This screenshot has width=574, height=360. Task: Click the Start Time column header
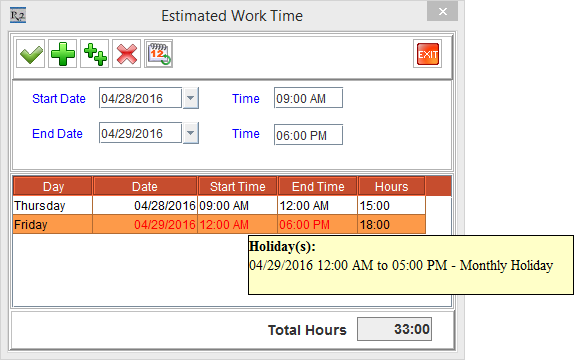238,186
